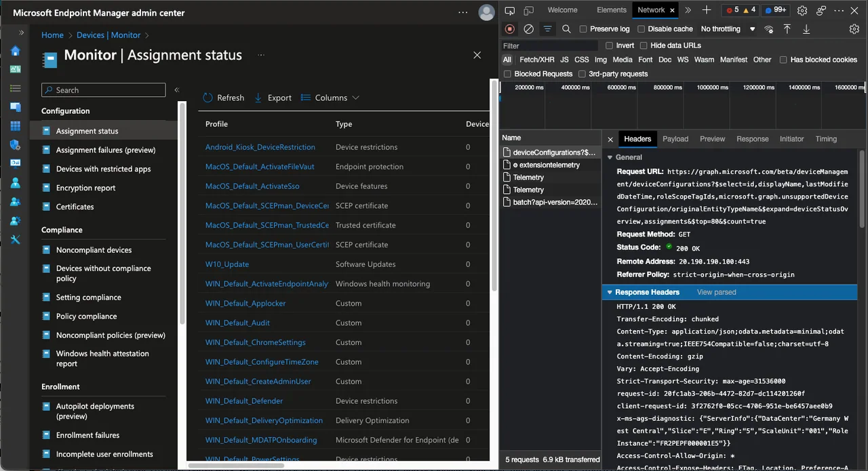This screenshot has width=868, height=471.
Task: Switch to the Elements DevTools tab
Action: point(612,10)
